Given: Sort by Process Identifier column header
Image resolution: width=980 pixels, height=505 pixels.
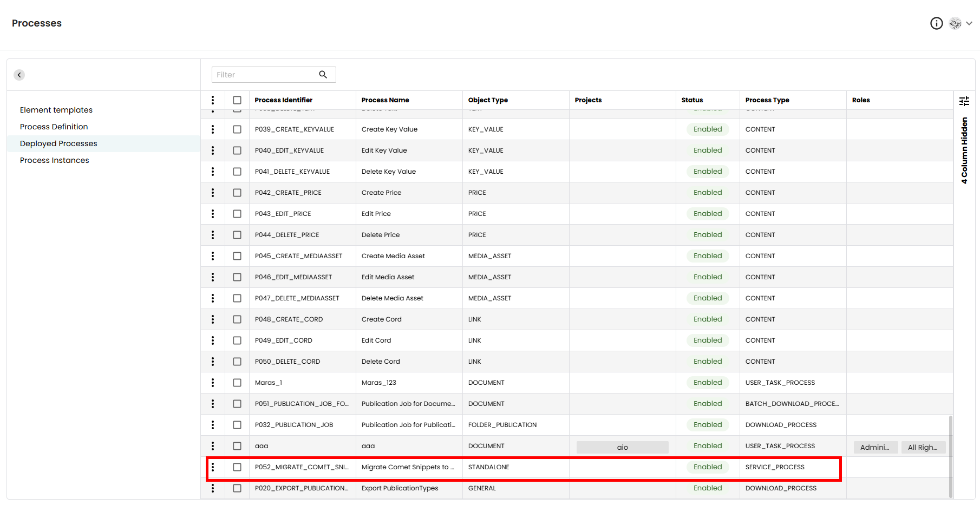Looking at the screenshot, I should pos(283,100).
